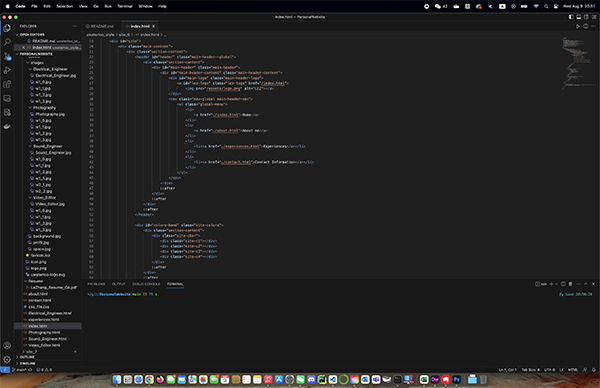The height and width of the screenshot is (388, 600).
Task: Open Source Control view in activity bar
Action: 7,56
